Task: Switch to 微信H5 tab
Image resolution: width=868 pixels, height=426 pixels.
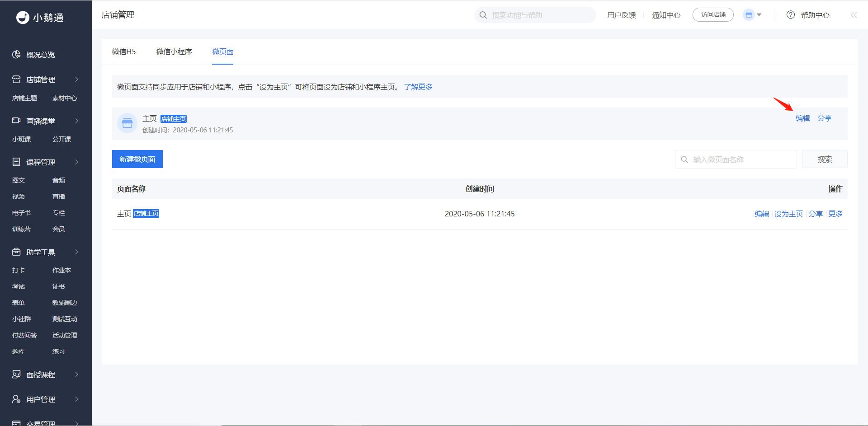Action: pos(124,51)
